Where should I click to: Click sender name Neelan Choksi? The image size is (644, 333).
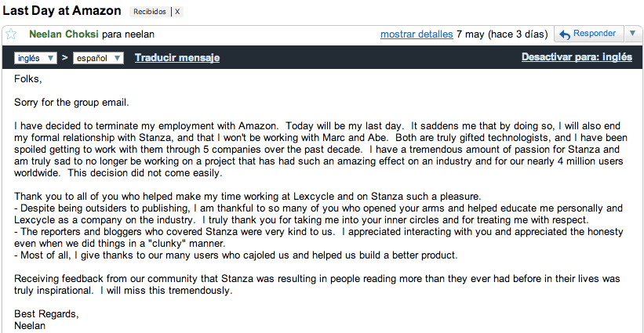coord(64,34)
